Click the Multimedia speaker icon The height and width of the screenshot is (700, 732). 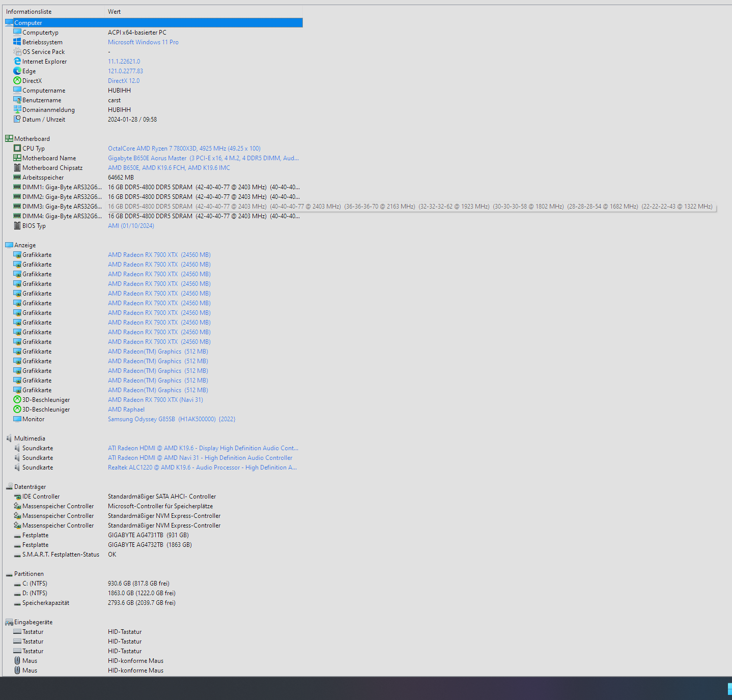9,439
